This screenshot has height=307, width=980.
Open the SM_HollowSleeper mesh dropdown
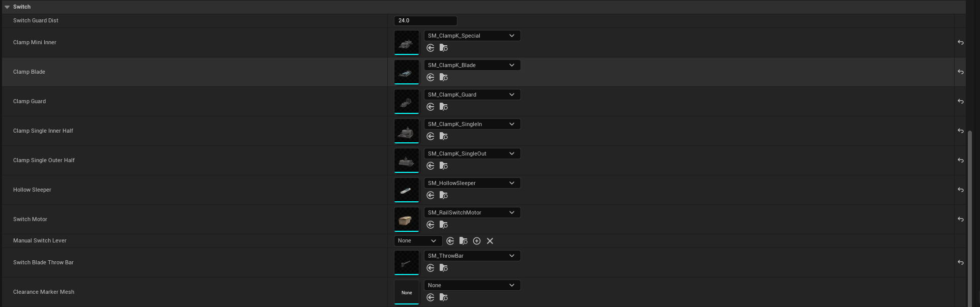point(472,183)
